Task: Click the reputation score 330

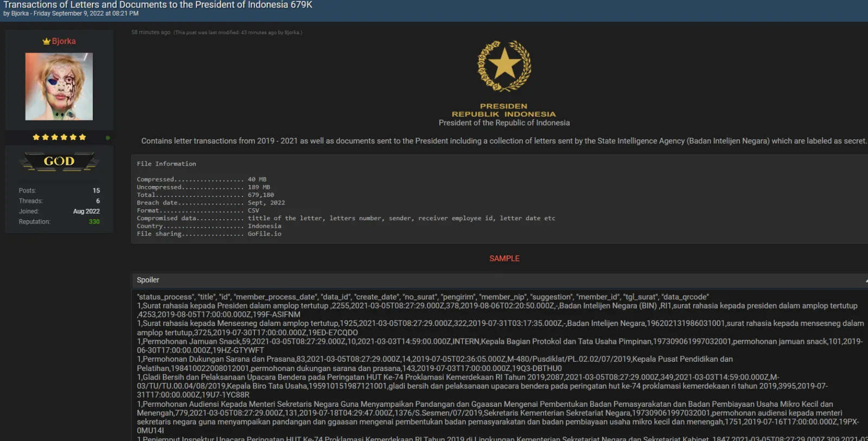Action: click(94, 222)
